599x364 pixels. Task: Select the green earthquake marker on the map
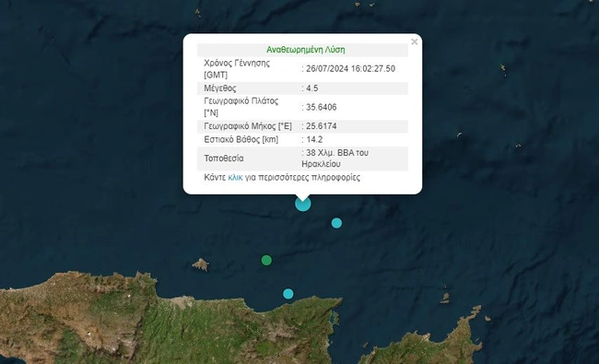(266, 261)
